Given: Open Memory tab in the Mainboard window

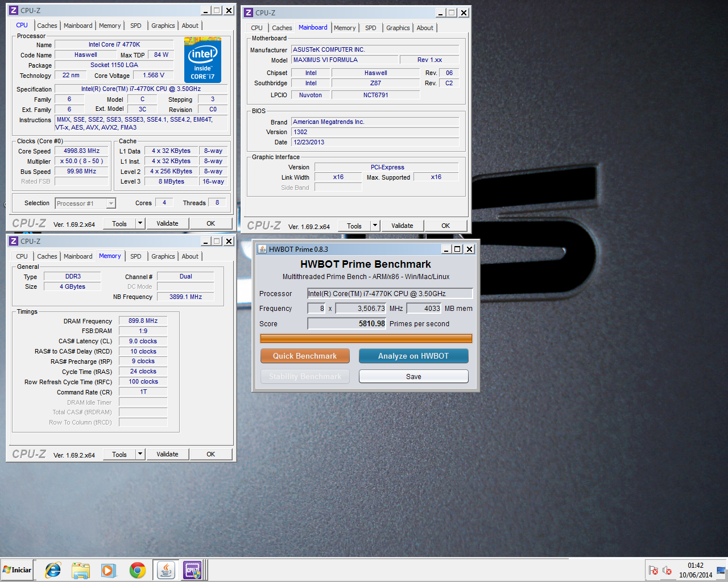Looking at the screenshot, I should click(x=345, y=28).
